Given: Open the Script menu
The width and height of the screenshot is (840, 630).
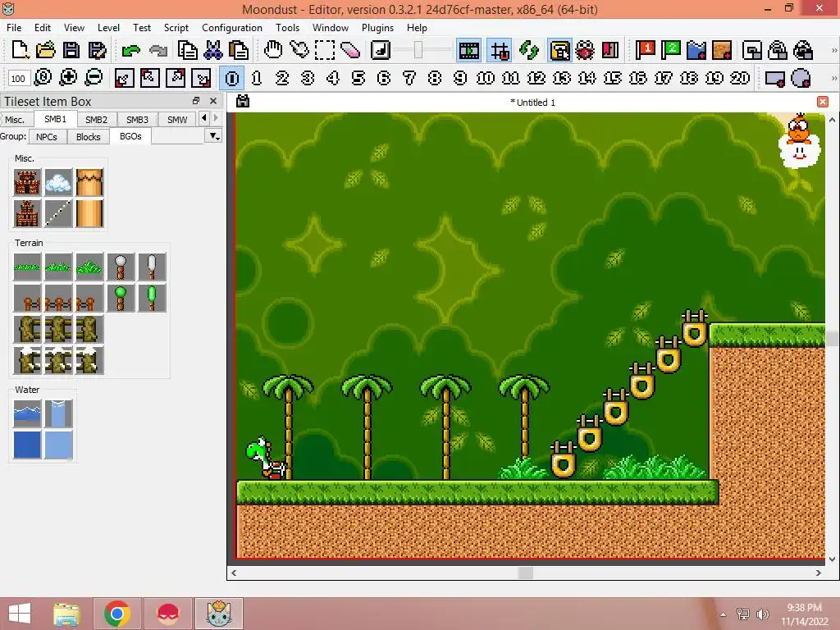Looking at the screenshot, I should [176, 28].
